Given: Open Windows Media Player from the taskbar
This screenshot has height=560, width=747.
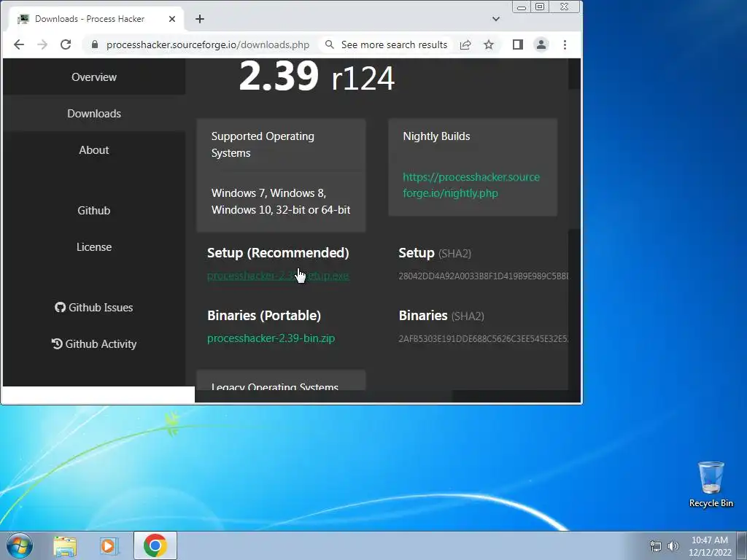Looking at the screenshot, I should (109, 545).
